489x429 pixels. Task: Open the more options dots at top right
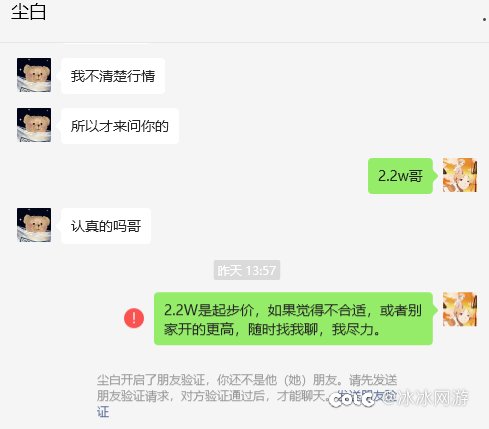pyautogui.click(x=484, y=19)
